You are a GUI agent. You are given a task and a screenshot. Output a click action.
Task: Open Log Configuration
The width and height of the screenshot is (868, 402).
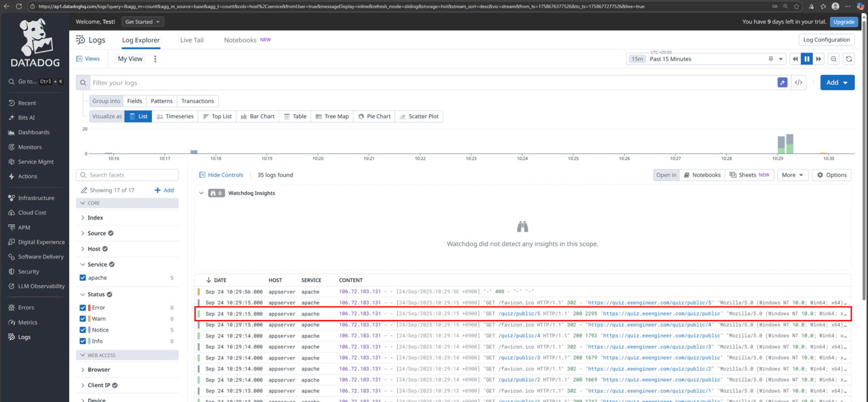coord(826,40)
